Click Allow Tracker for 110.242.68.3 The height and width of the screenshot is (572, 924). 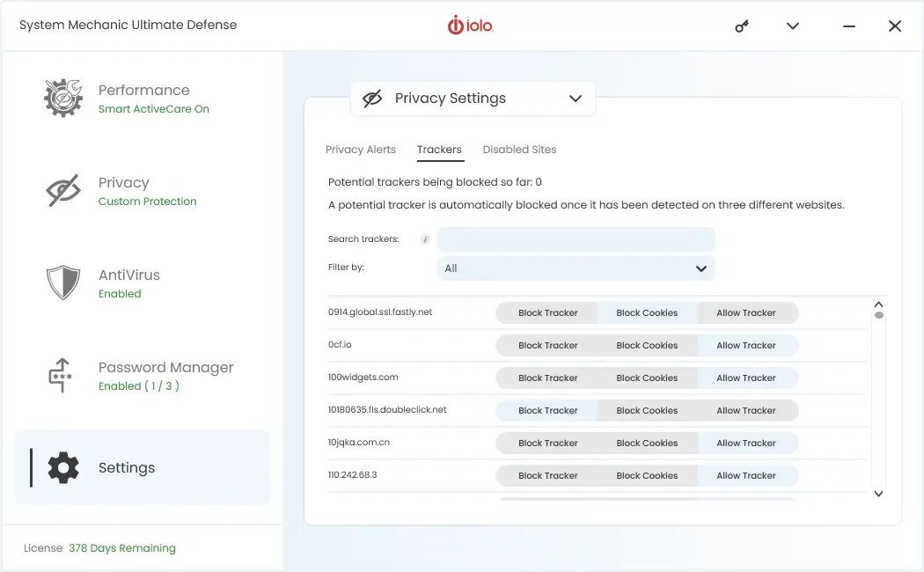746,476
